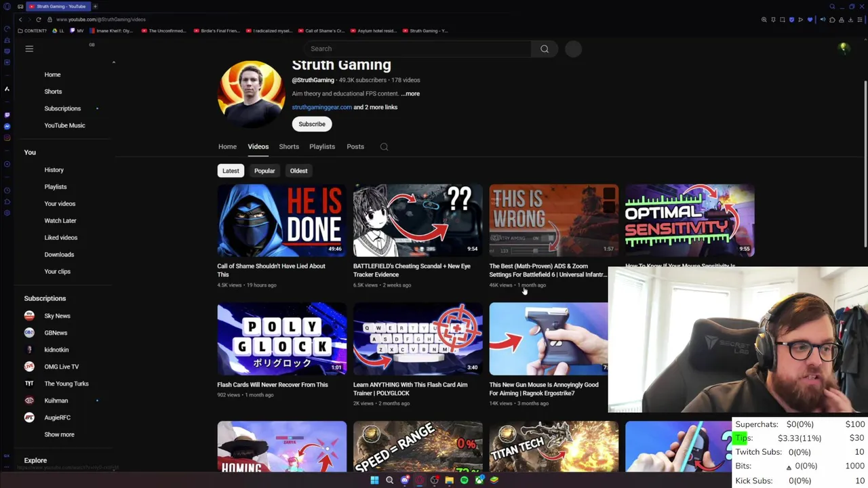
Task: Open Discord from the taskbar
Action: (405, 480)
